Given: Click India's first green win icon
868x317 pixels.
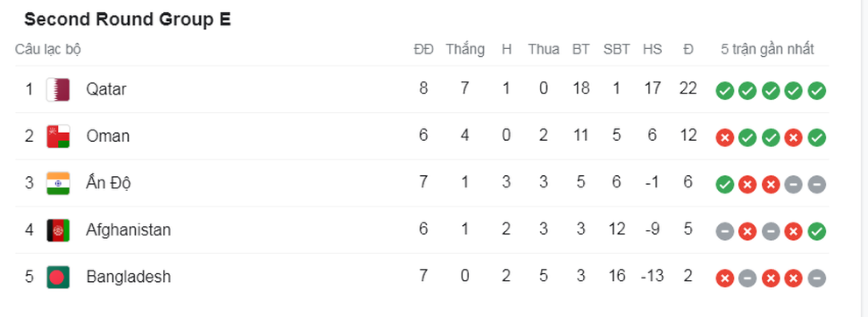Looking at the screenshot, I should pyautogui.click(x=724, y=185).
